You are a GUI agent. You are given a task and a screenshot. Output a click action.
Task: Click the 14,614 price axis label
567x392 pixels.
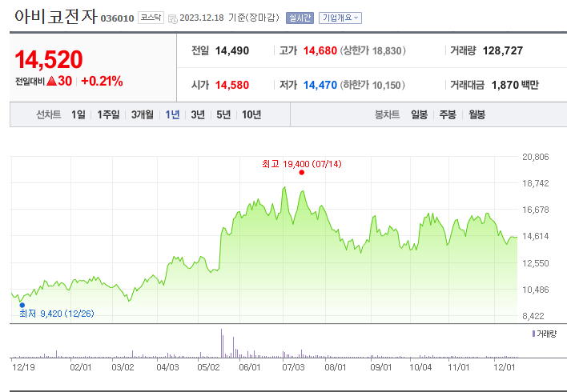coord(536,236)
